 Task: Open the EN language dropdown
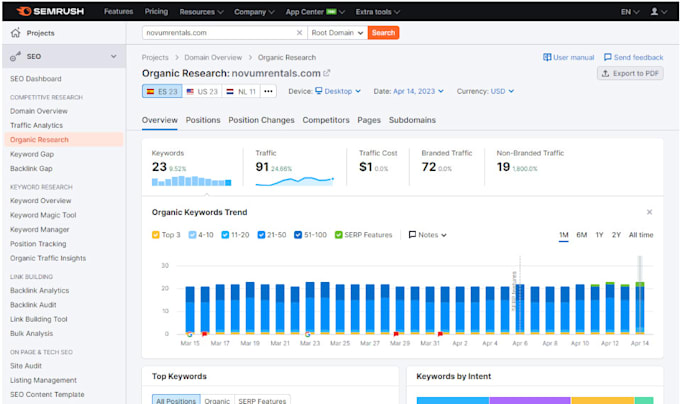(630, 12)
